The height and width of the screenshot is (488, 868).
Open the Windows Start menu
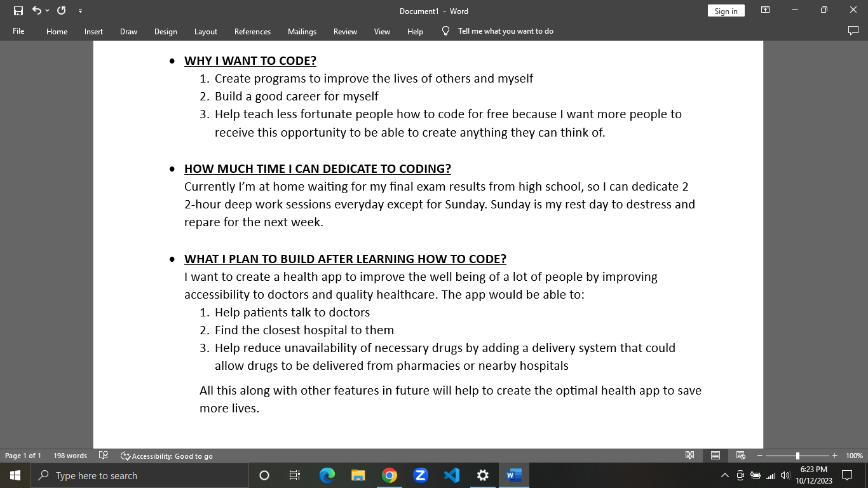(15, 475)
